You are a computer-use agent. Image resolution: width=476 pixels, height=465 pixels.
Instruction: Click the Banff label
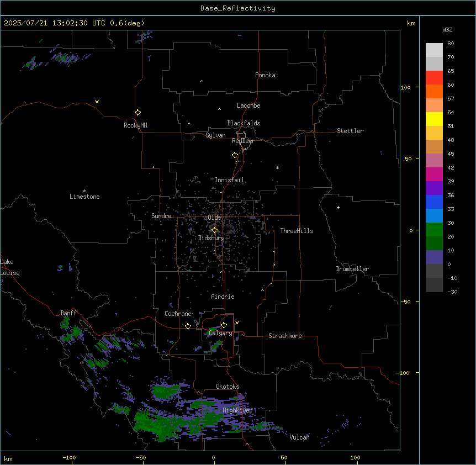(68, 313)
